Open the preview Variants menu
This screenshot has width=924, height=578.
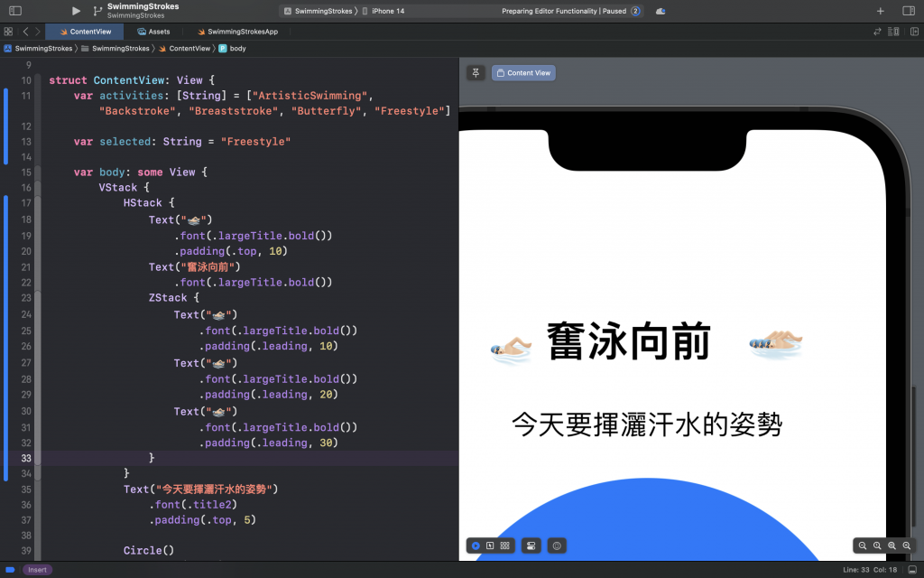coord(505,545)
